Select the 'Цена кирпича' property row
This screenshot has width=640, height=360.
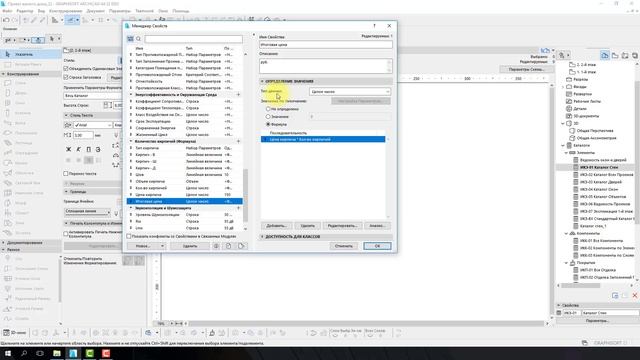[184, 195]
